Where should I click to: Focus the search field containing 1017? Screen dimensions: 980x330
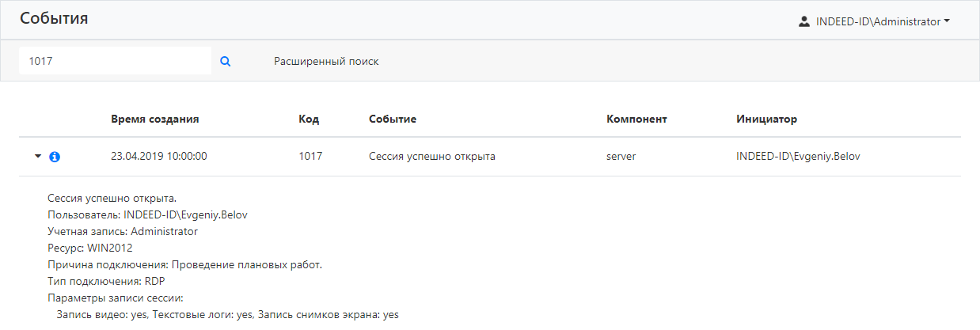pyautogui.click(x=115, y=61)
